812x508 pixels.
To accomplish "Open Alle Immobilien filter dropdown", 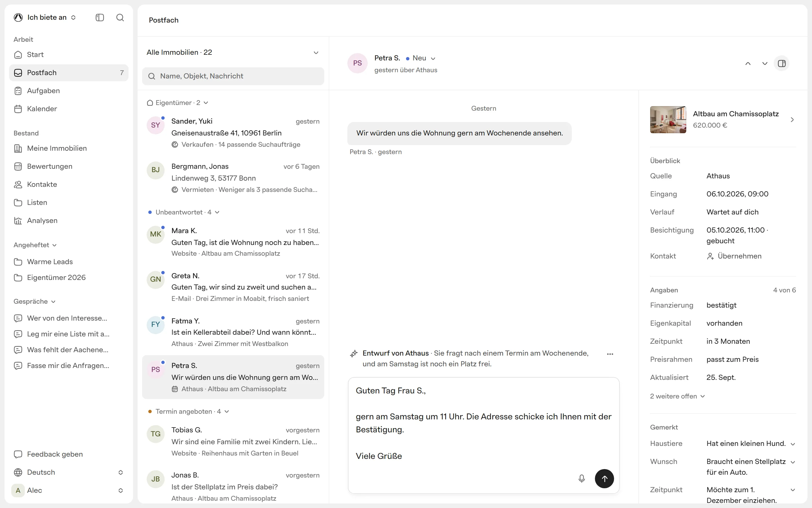I will 233,52.
